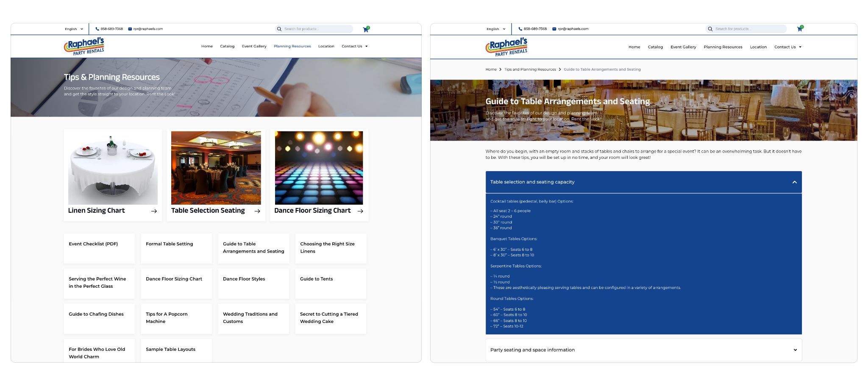Viewport: 868px width, 386px height.
Task: Click the Home breadcrumb link
Action: tap(491, 69)
